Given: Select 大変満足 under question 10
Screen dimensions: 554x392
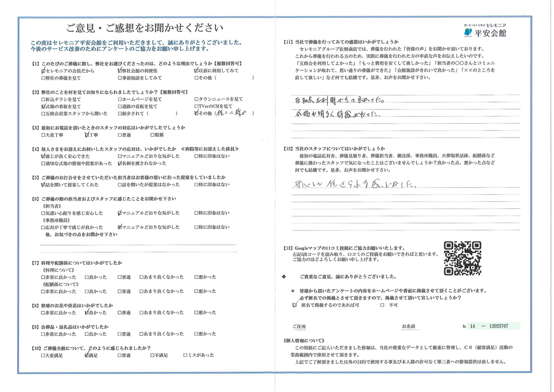Looking at the screenshot, I should [44, 356].
